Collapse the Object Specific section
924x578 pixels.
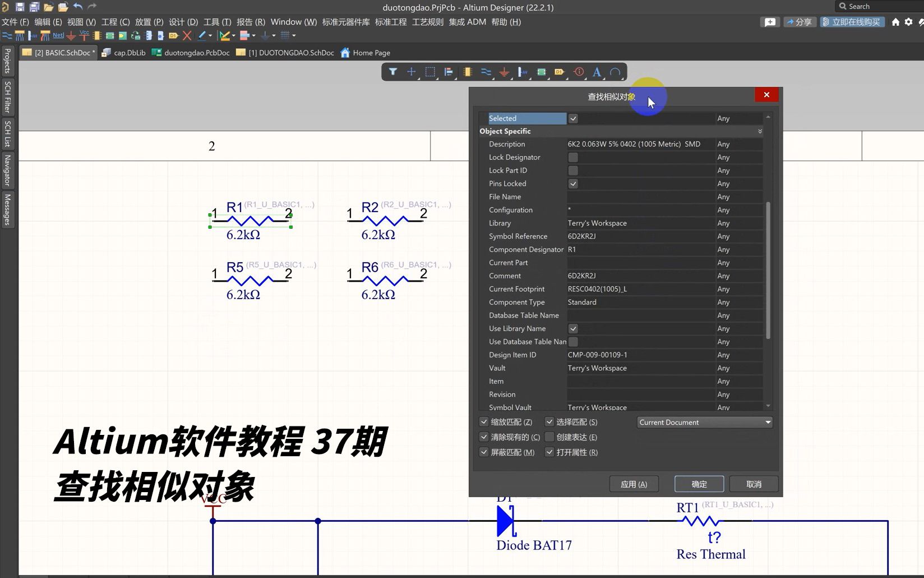760,131
